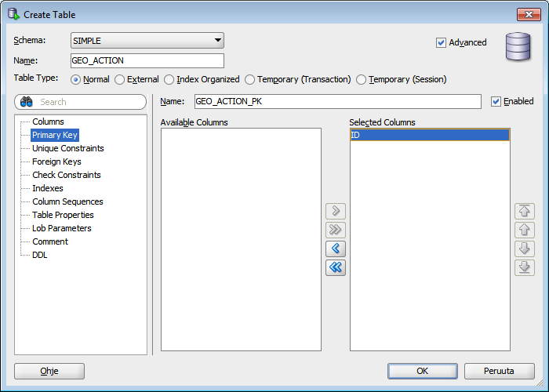Open Indexes section

coord(48,188)
